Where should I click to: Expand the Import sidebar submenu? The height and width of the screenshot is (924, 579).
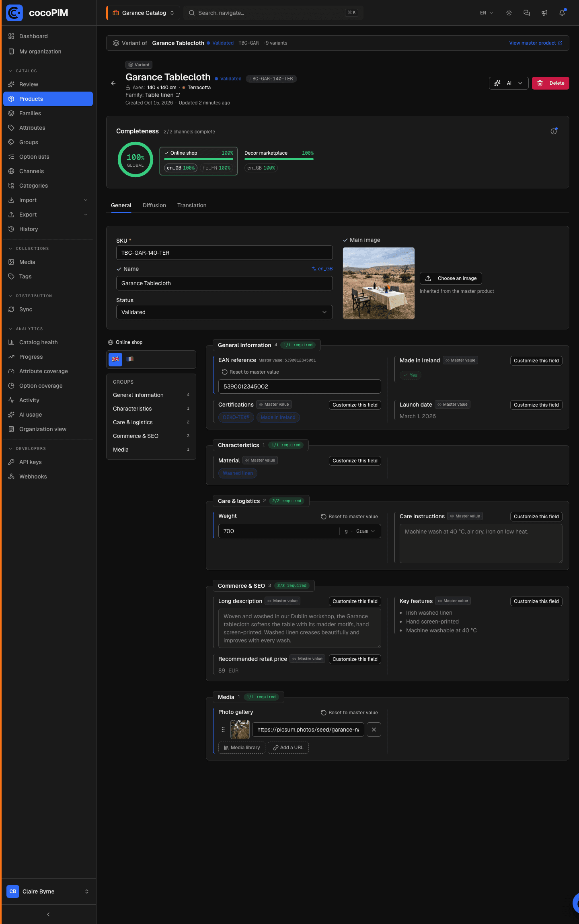(48, 200)
